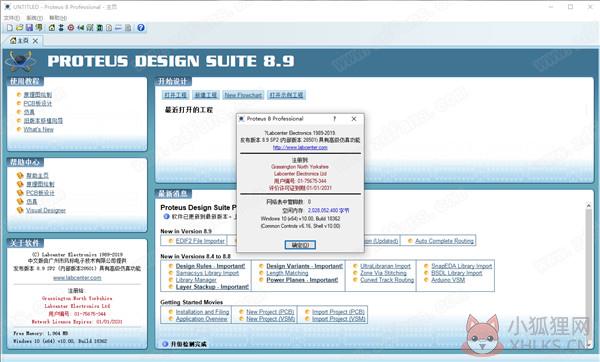The image size is (600, 362).
Task: Open the New Project (VSM) movie link
Action: tap(271, 319)
